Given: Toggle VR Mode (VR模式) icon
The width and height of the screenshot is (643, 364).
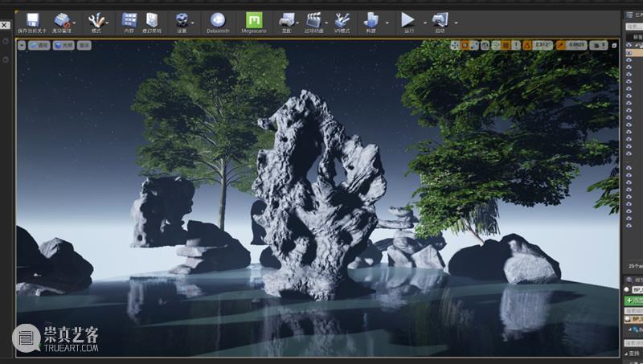Looking at the screenshot, I should (x=342, y=21).
